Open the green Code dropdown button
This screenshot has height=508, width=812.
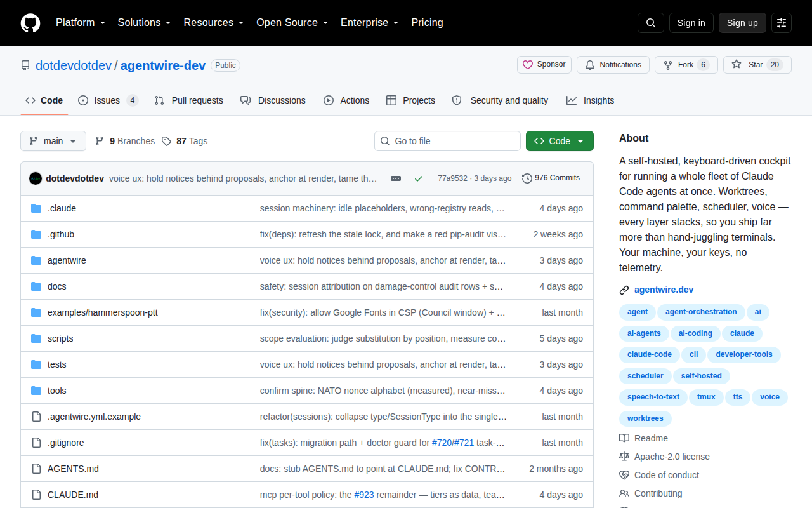560,141
